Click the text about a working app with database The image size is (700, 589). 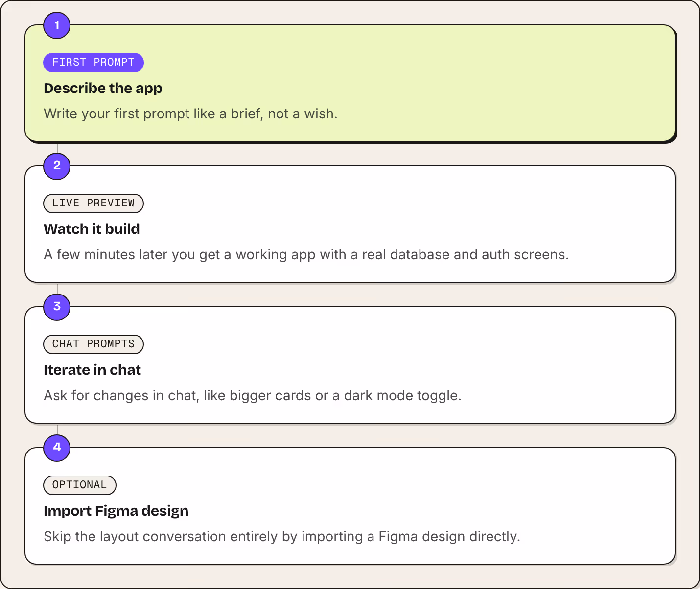(x=306, y=255)
